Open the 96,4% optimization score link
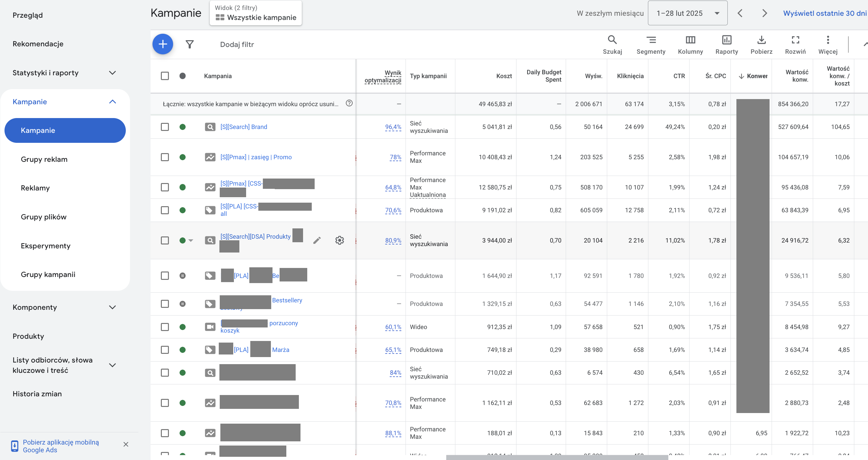This screenshot has height=460, width=868. [393, 127]
